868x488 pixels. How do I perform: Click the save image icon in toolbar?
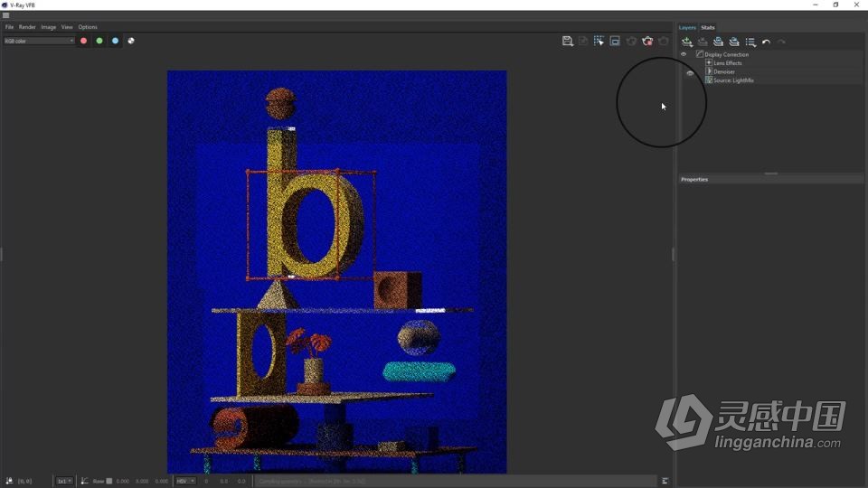[x=567, y=41]
